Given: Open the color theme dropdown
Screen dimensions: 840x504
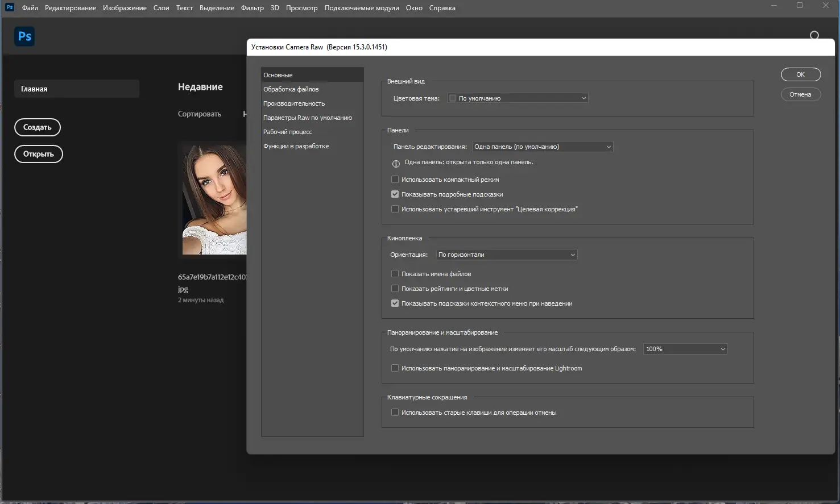Looking at the screenshot, I should point(517,98).
